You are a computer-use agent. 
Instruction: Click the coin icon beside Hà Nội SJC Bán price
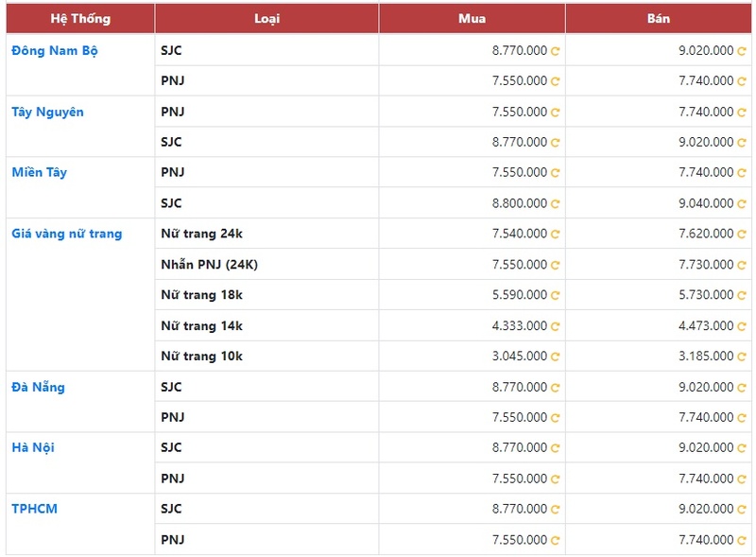point(742,448)
